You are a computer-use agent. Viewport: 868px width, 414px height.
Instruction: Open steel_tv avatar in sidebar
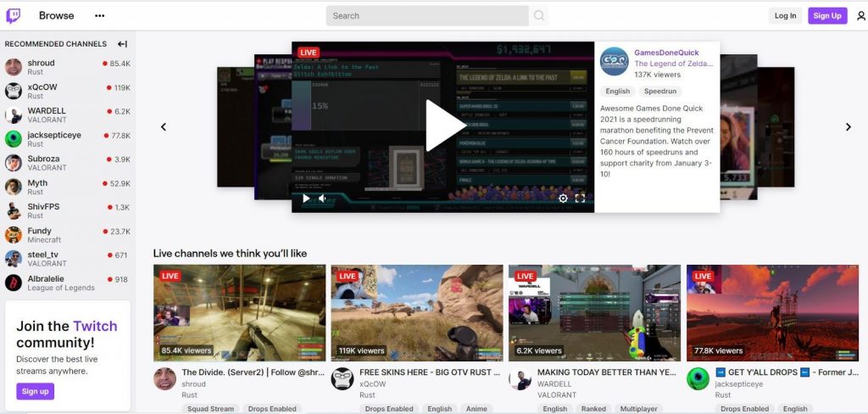14,259
